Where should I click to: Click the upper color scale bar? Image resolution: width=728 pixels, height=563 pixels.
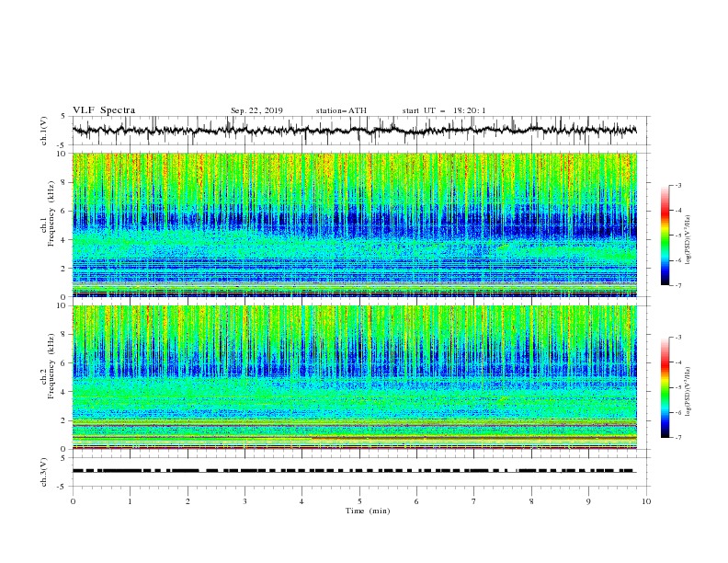pos(665,236)
